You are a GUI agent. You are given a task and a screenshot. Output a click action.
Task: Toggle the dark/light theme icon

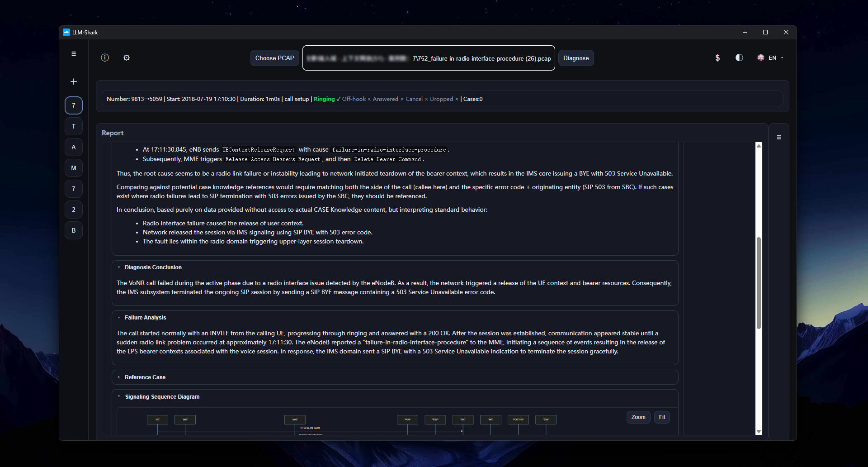(739, 57)
